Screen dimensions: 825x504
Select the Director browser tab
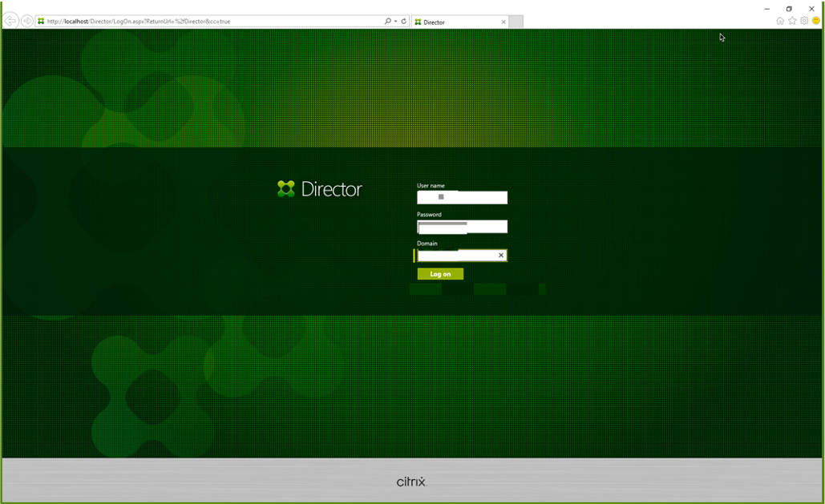tap(459, 22)
